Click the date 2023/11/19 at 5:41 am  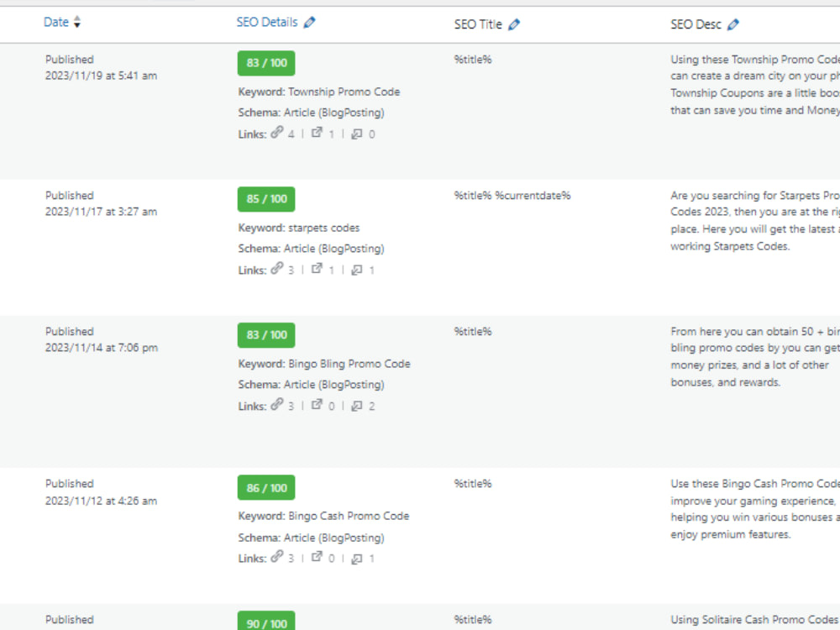[x=102, y=76]
